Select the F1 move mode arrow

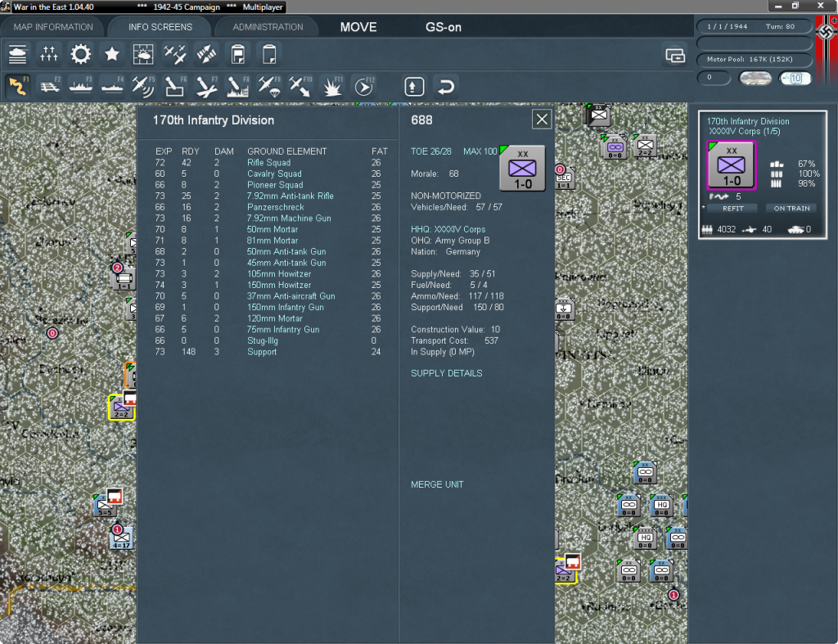(x=18, y=87)
